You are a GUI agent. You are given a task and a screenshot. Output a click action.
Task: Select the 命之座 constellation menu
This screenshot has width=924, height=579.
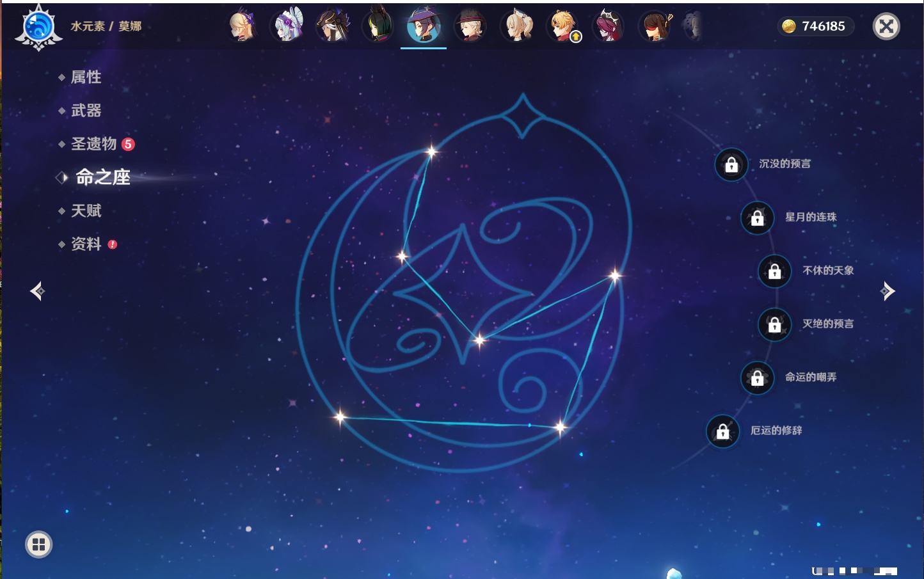pos(102,177)
